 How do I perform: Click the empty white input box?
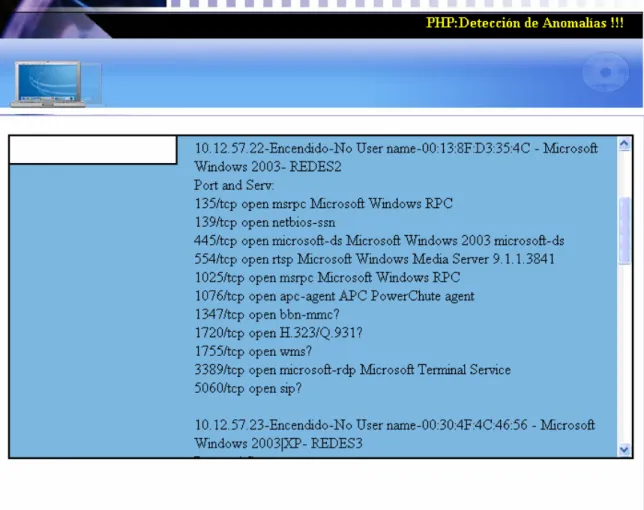(x=93, y=150)
